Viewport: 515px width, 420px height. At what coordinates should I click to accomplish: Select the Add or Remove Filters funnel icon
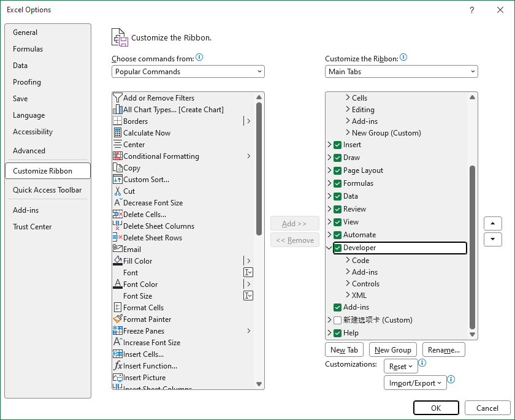tap(118, 97)
